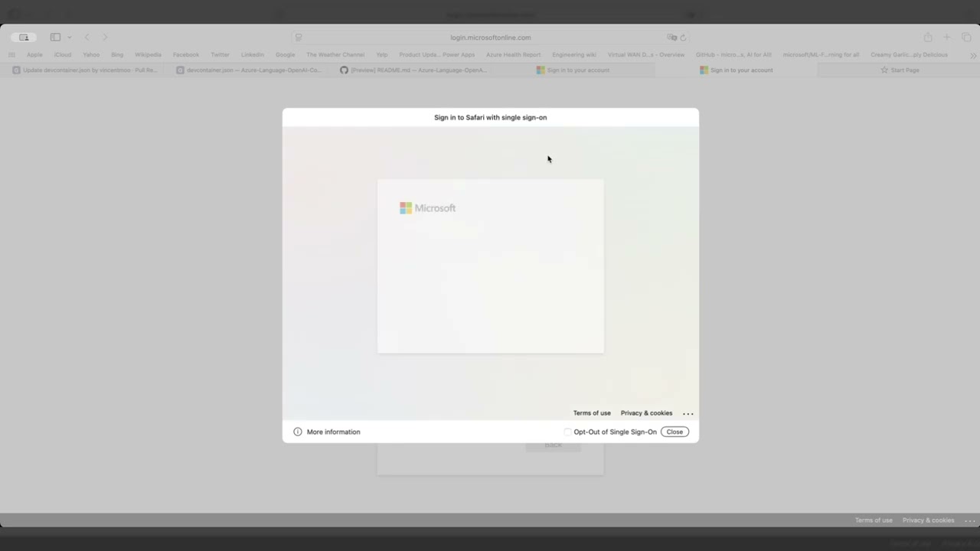Show the tab overview
980x551 pixels.
pos(966,37)
